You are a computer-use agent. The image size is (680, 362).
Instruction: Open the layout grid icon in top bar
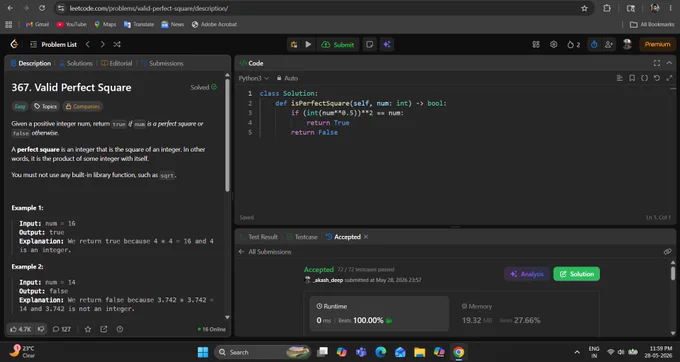pyautogui.click(x=536, y=44)
